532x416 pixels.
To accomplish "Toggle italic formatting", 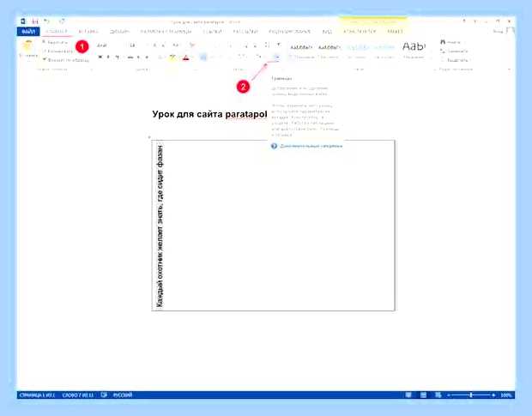I will (x=108, y=57).
